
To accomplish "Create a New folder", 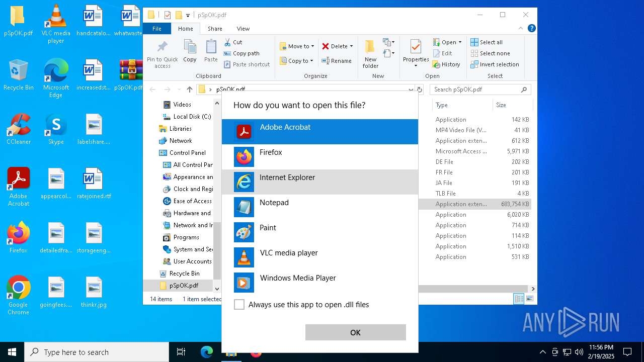I will [370, 54].
